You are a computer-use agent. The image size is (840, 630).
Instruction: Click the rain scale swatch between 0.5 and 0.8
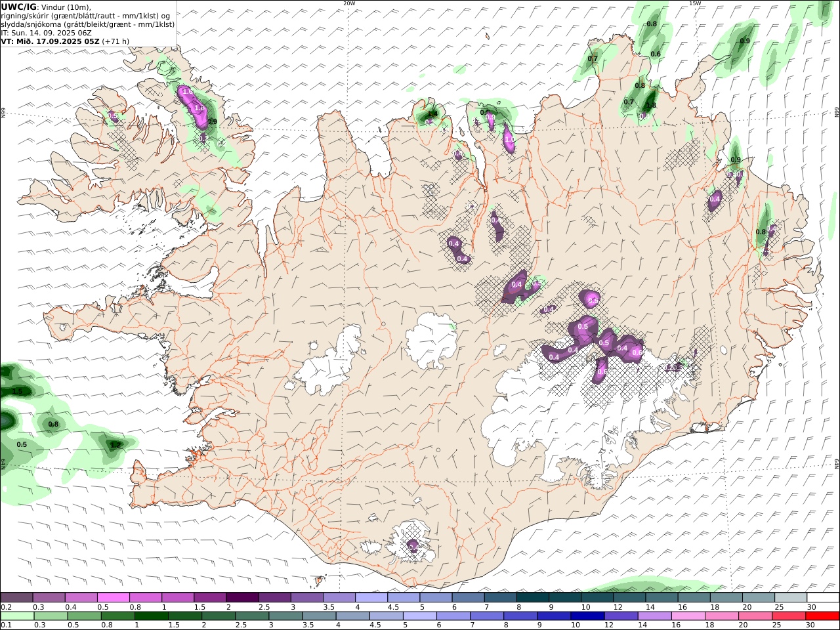coord(84,616)
